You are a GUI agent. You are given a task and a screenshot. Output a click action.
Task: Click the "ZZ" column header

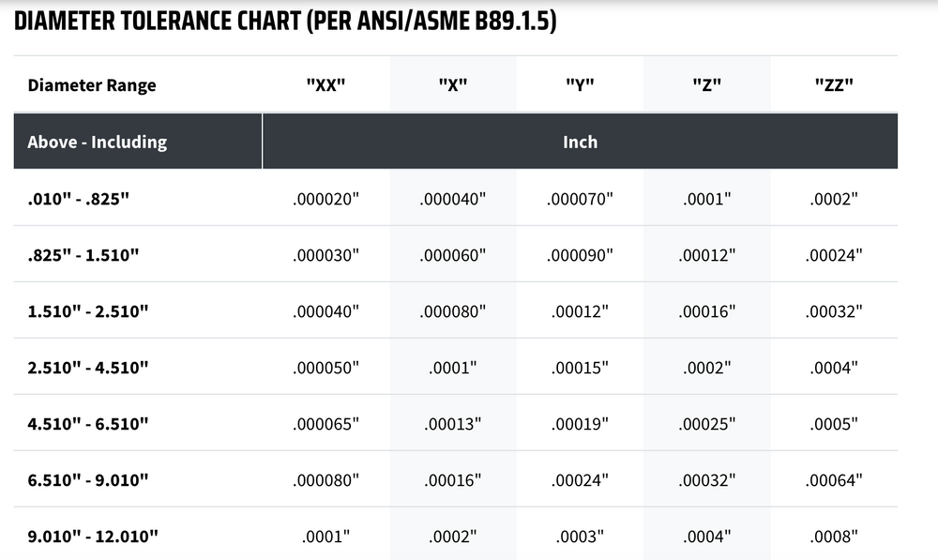[x=834, y=85]
